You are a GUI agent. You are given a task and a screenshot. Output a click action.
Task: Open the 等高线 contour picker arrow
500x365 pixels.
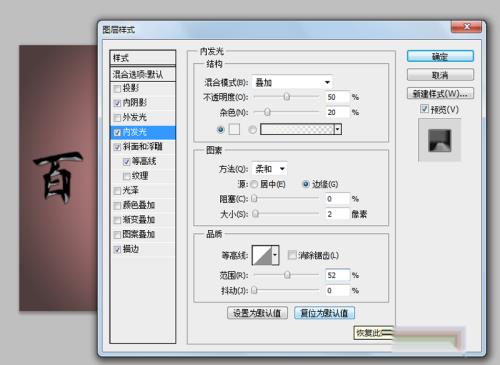(275, 255)
